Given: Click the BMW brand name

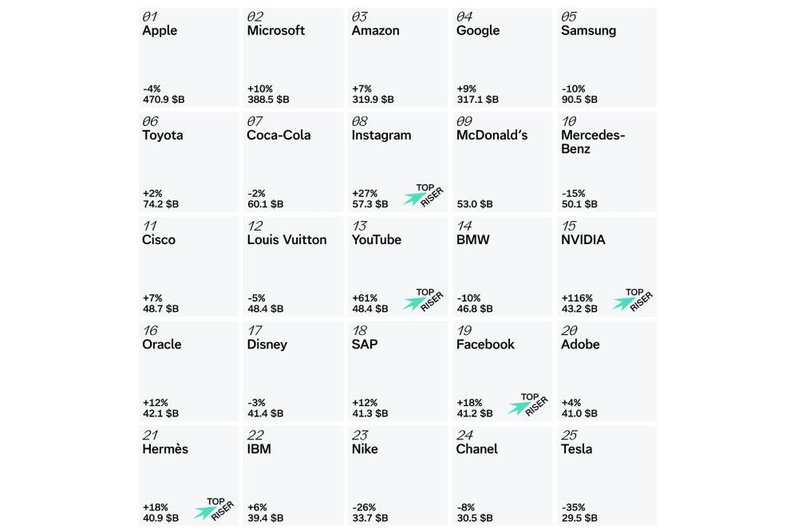Looking at the screenshot, I should pos(473,240).
